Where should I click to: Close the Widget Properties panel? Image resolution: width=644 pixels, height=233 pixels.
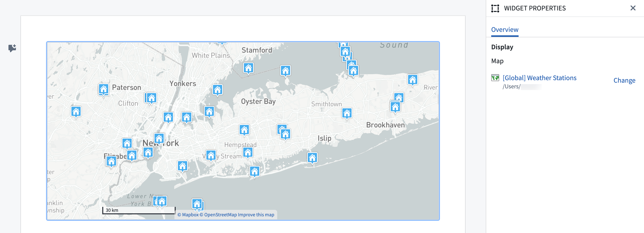(x=633, y=8)
